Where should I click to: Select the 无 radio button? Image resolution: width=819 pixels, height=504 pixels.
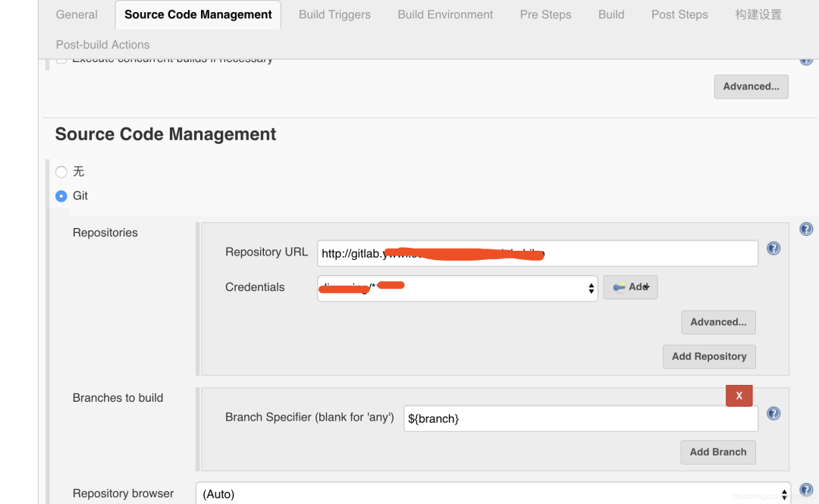61,171
